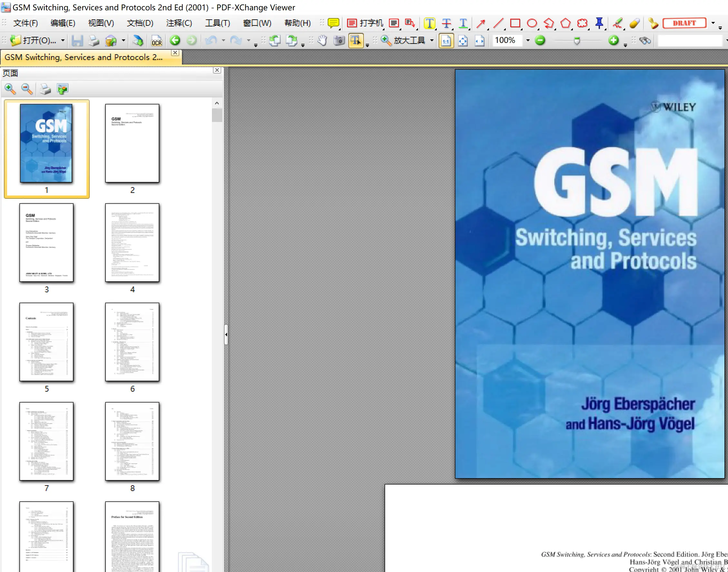The image size is (728, 572).
Task: Activate the hand pan tool
Action: pyautogui.click(x=323, y=41)
